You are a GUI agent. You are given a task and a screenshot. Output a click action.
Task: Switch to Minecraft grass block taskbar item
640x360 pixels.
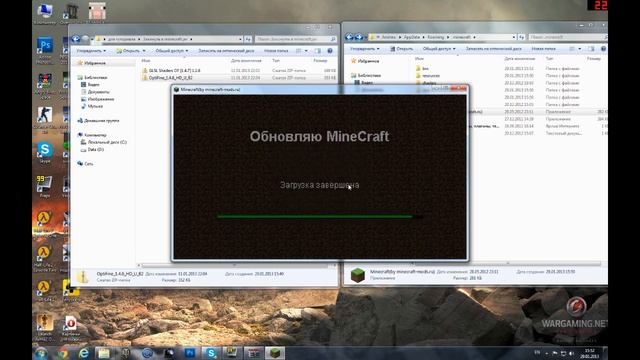pyautogui.click(x=275, y=353)
